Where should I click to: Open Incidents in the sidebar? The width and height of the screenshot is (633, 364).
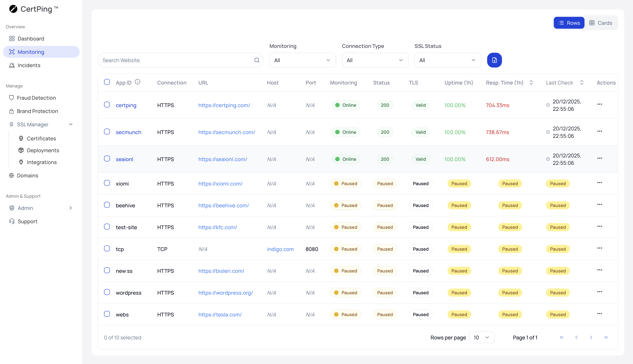[x=29, y=65]
